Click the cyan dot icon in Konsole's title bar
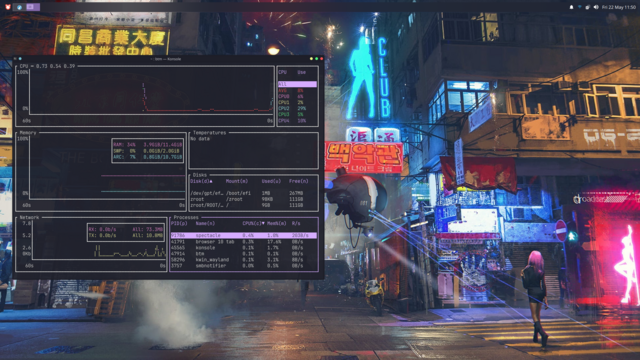This screenshot has width=640, height=360. [20, 59]
